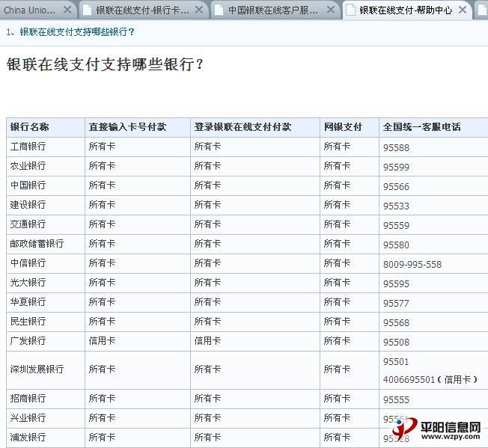Click phone number 95588
This screenshot has height=448, width=488.
click(396, 147)
